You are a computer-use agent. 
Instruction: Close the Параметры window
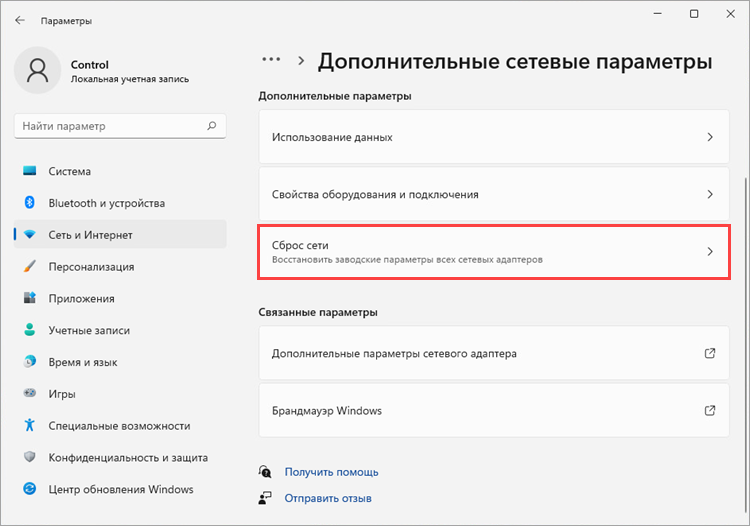tap(730, 14)
